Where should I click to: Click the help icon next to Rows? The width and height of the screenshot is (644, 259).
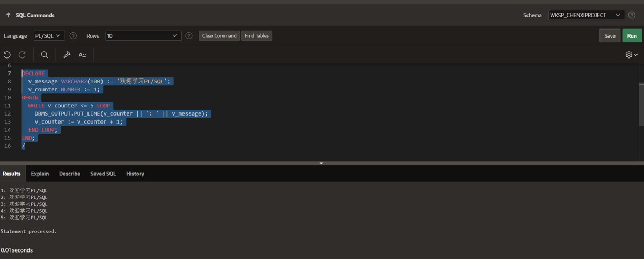(x=189, y=36)
